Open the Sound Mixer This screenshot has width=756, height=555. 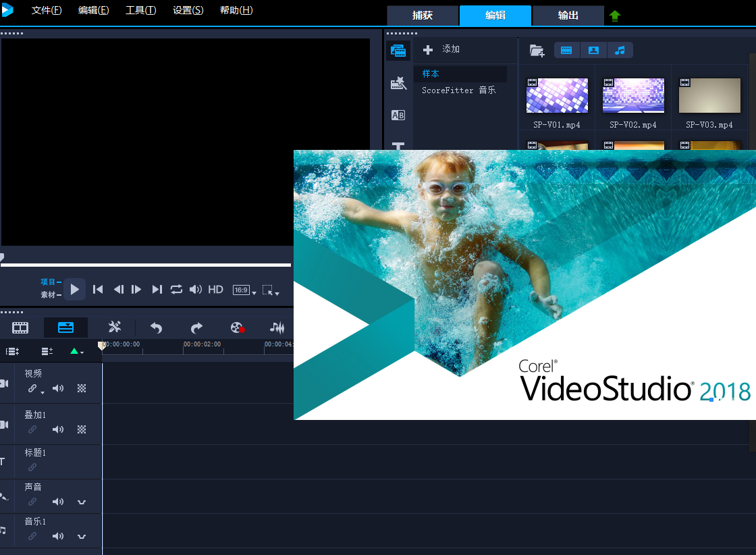click(x=277, y=328)
